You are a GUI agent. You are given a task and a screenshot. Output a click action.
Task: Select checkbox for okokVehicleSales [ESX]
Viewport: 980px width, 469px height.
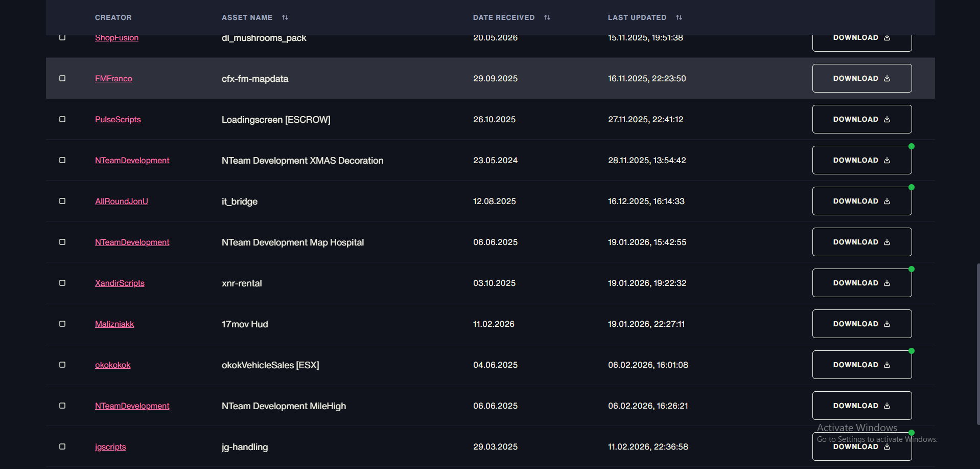coord(62,365)
